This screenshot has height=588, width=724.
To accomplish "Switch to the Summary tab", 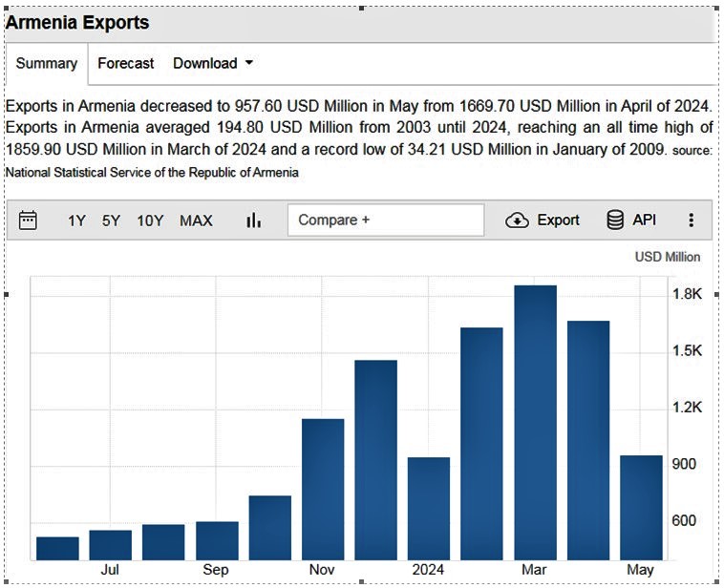I will [x=46, y=63].
